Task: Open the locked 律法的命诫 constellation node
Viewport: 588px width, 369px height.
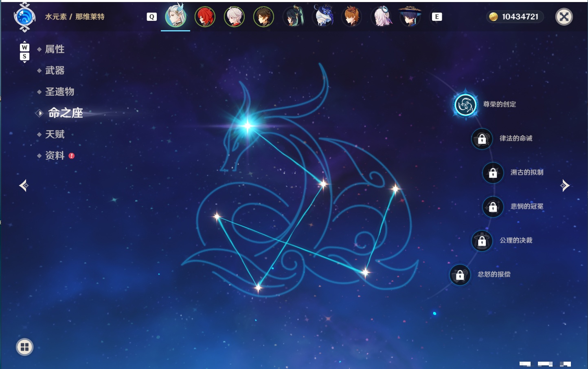Action: [482, 139]
